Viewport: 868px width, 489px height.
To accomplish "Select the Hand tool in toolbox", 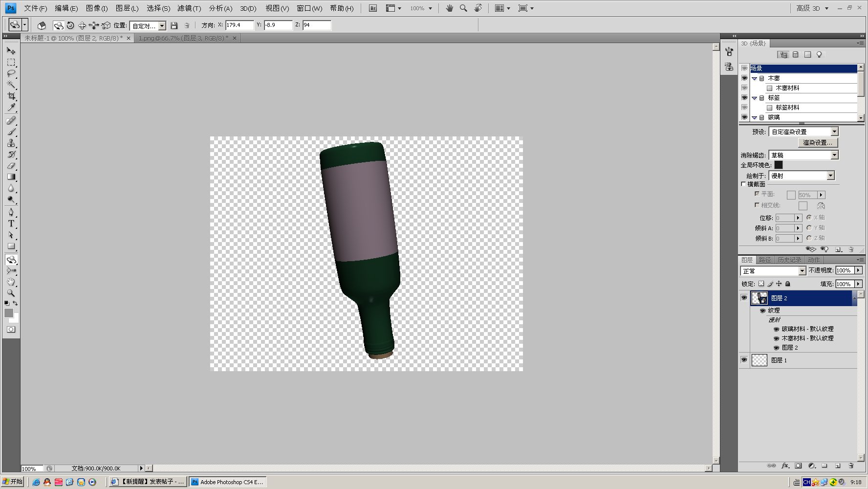I will [x=11, y=282].
